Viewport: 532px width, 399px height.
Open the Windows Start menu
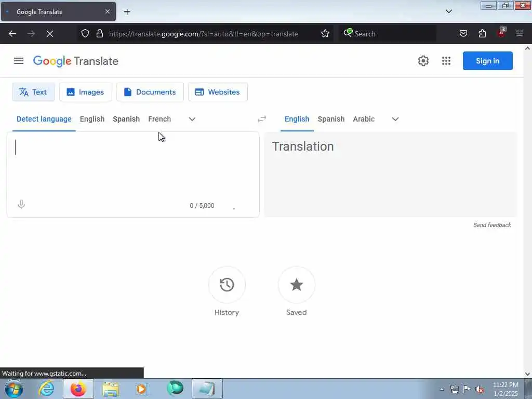click(x=14, y=389)
